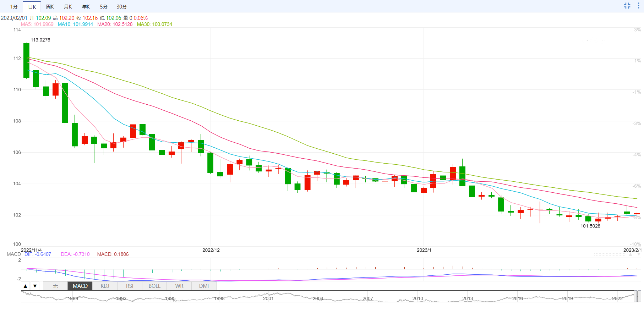Enable the KDJ indicator
Viewport: 644px width, 313px height.
point(105,286)
